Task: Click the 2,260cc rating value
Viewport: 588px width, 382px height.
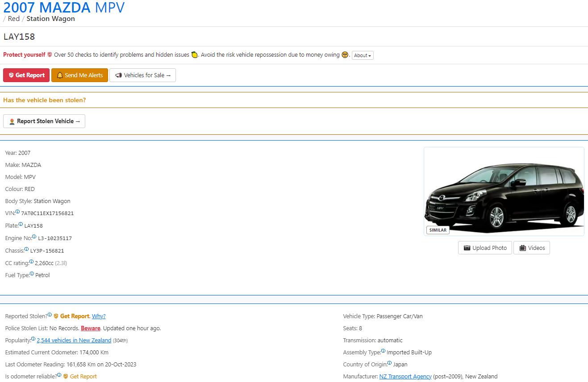Action: pos(44,263)
